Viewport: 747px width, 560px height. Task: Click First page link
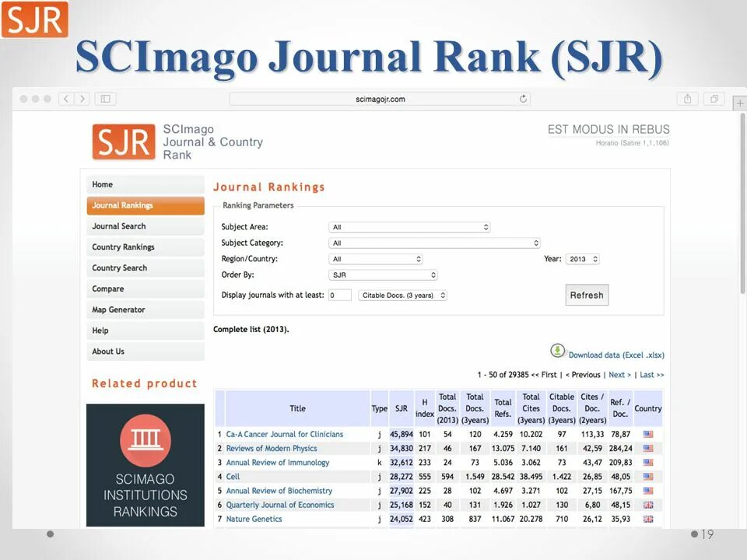coord(544,375)
